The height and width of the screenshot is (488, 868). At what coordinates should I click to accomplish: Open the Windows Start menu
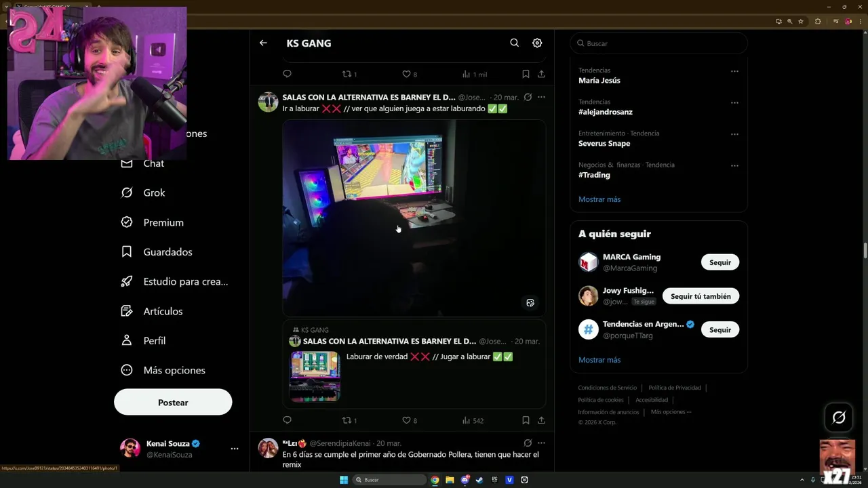tap(344, 480)
